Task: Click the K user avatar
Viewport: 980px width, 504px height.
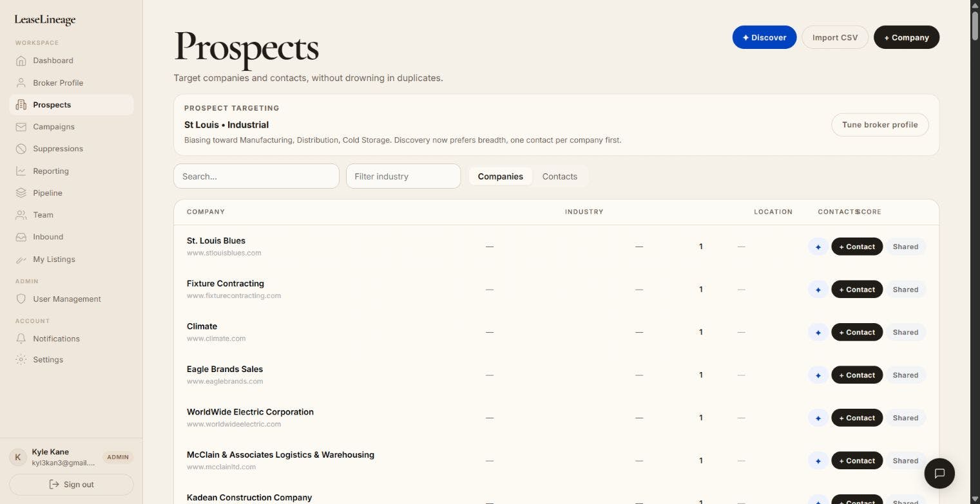Action: coord(18,457)
